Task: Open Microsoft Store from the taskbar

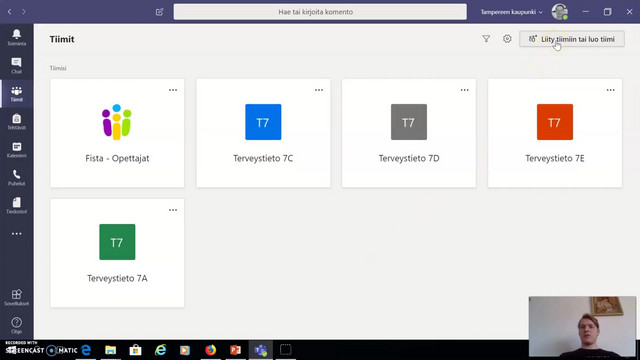Action: (136, 350)
